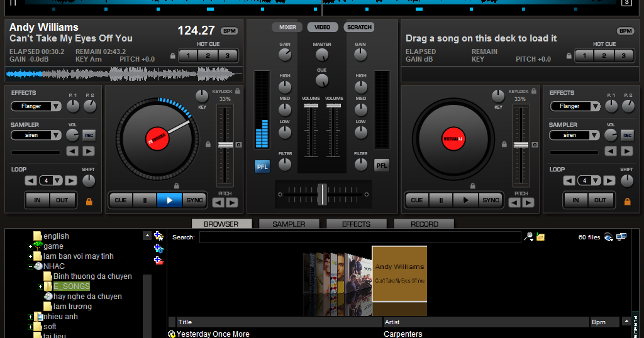Toggle keylock padlock on left deck
This screenshot has width=644, height=338.
(237, 91)
